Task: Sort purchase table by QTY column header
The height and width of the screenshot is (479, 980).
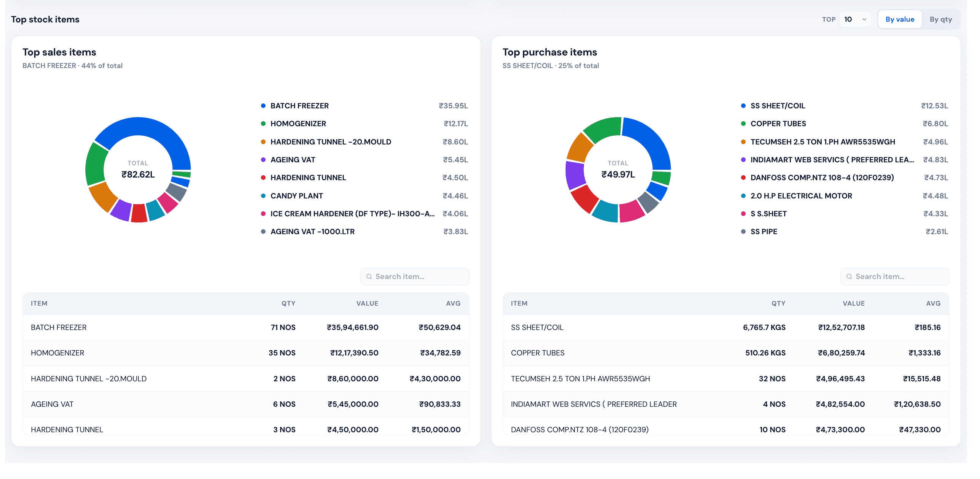Action: [x=778, y=303]
